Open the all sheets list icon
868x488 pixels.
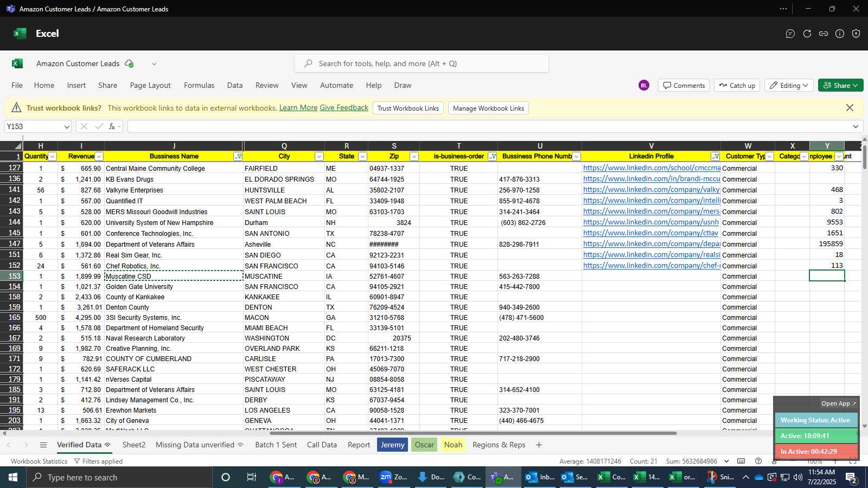click(43, 445)
